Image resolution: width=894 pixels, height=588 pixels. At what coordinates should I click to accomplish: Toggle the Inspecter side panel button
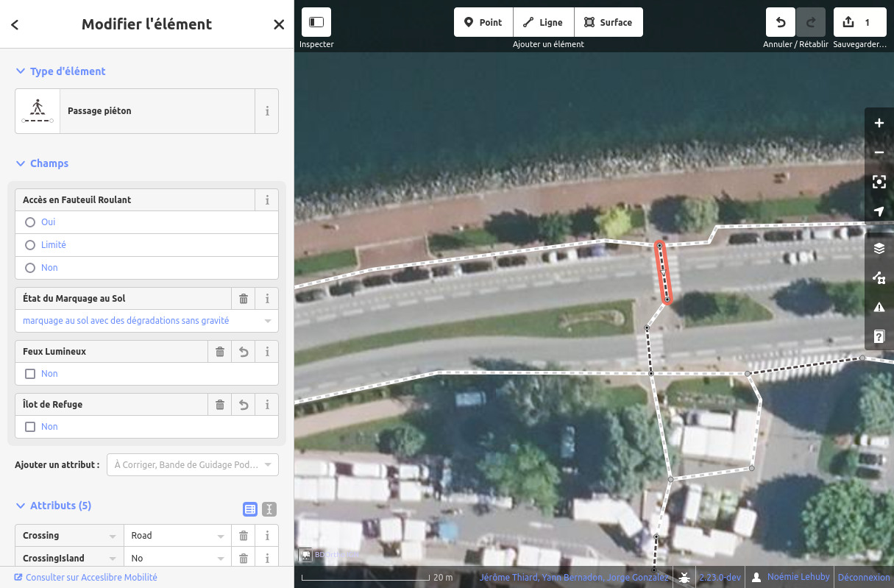click(316, 23)
